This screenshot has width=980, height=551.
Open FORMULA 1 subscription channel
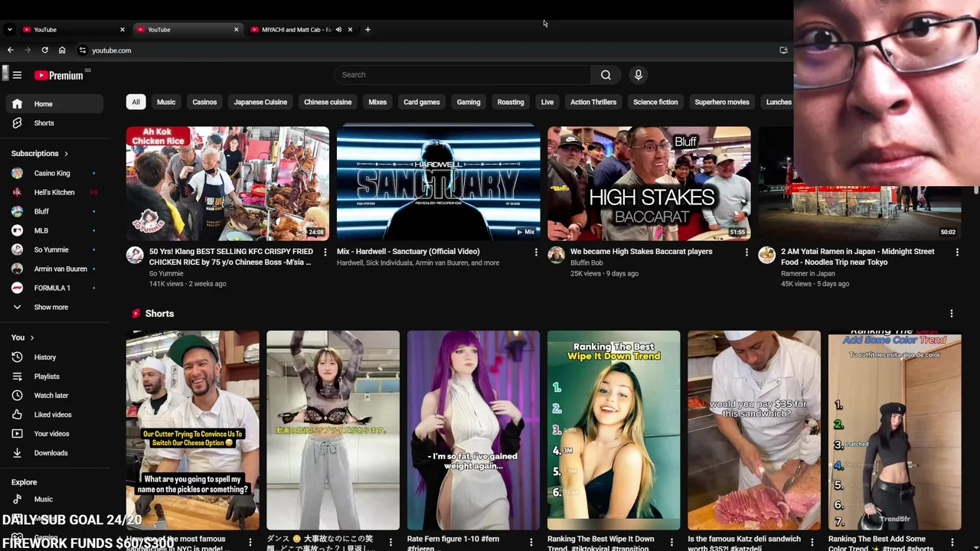[54, 289]
